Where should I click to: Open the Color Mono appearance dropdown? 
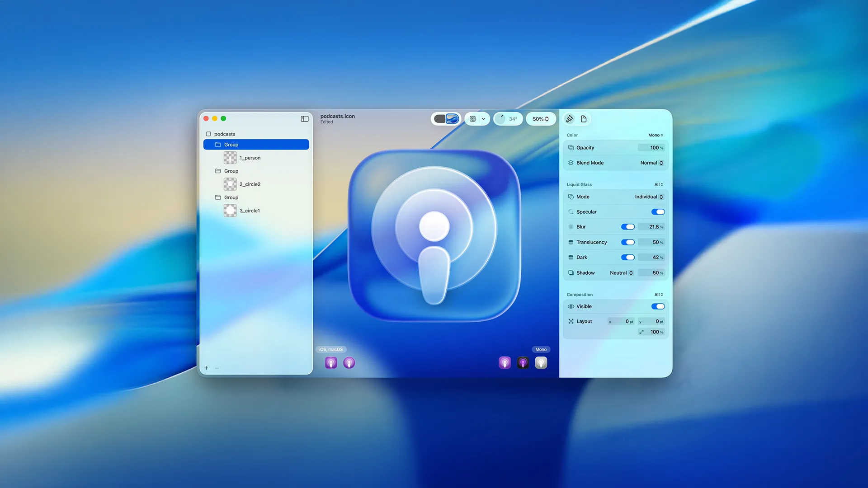pos(656,135)
